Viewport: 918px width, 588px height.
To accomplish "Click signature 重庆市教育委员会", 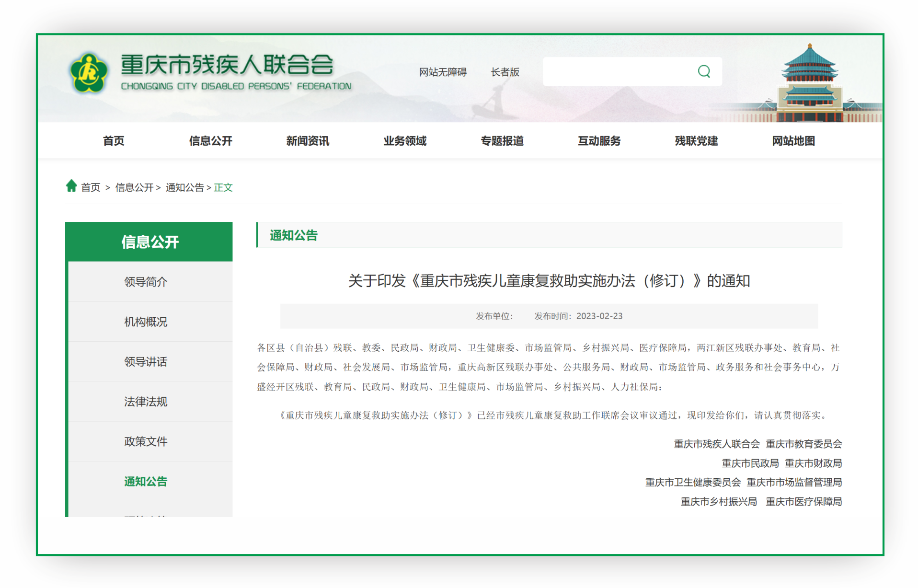I will coord(804,444).
